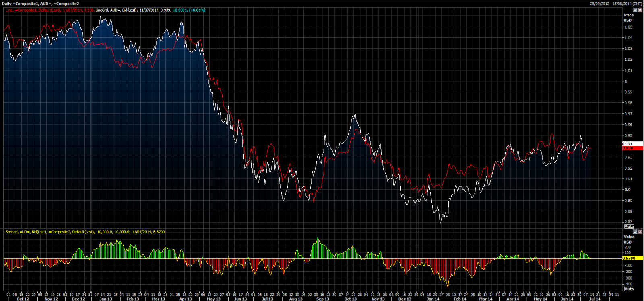Close the Price chart panel

point(640,10)
